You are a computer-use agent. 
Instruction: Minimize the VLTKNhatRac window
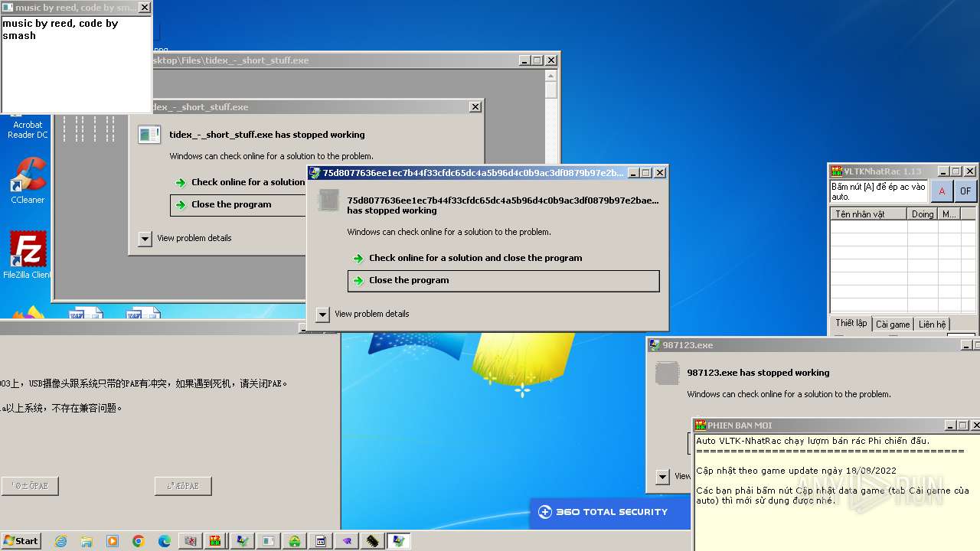point(943,171)
